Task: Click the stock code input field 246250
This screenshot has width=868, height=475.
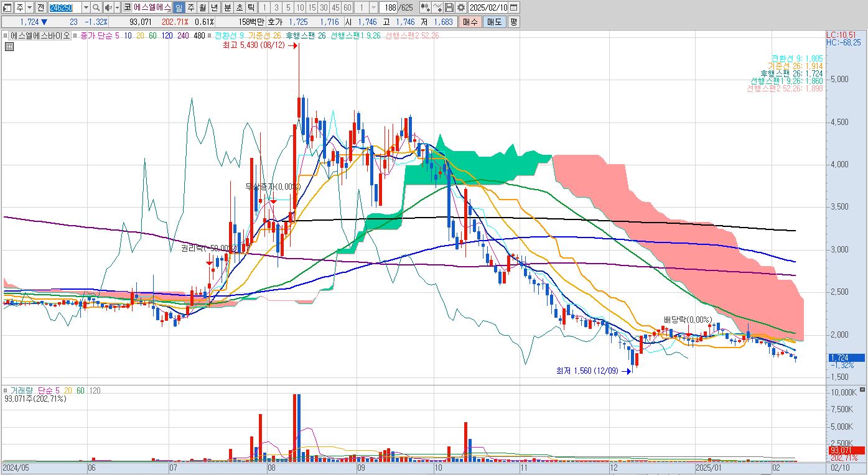Action: pyautogui.click(x=64, y=7)
